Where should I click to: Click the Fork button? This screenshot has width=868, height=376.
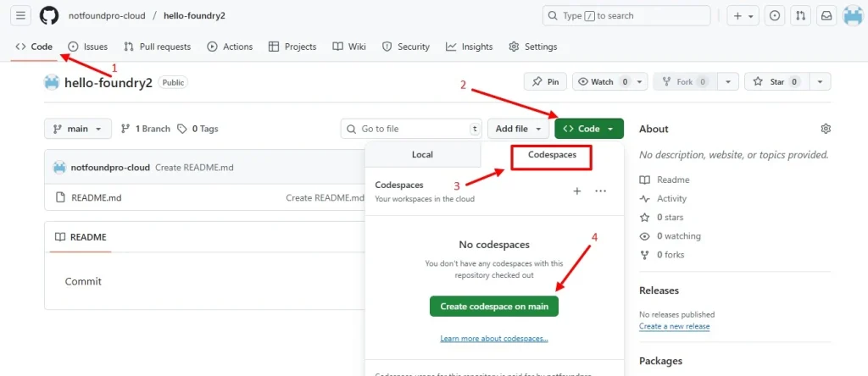(685, 82)
